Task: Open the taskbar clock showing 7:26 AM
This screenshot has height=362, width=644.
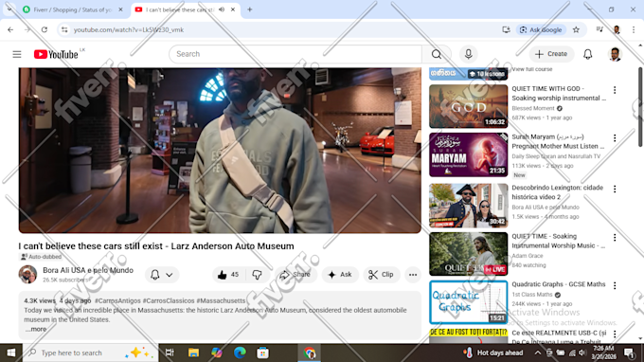Action: click(604, 353)
